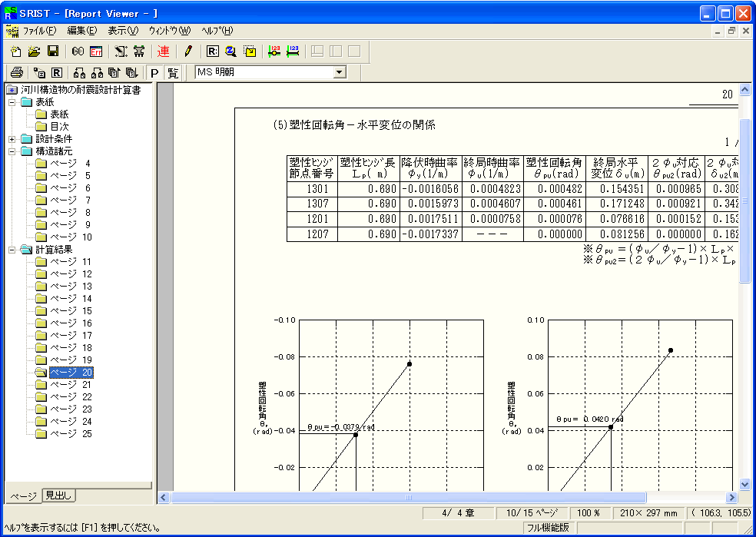Click the 10/15 ページ status cell
The height and width of the screenshot is (537, 756).
point(532,513)
